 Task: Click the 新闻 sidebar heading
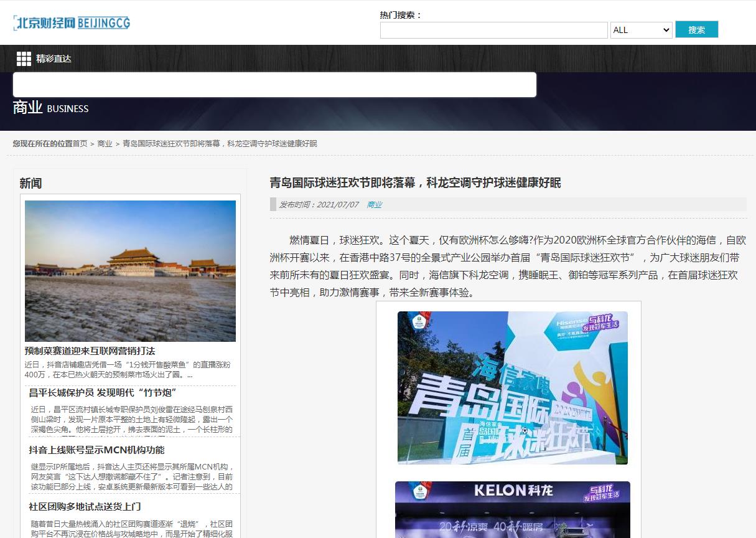(x=30, y=183)
